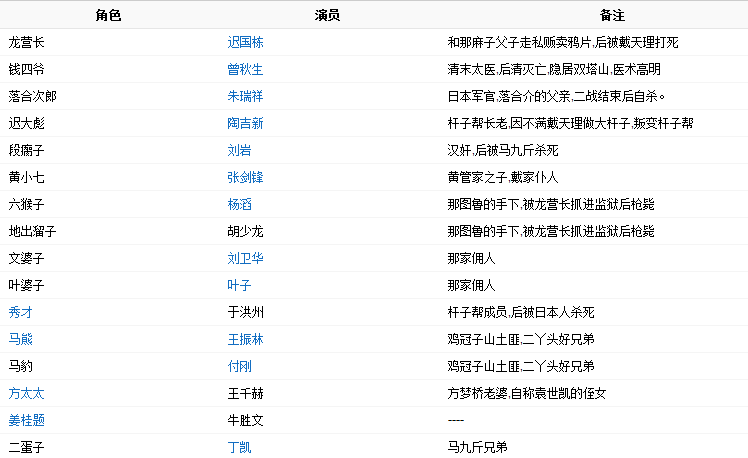
Task: Click actor name 张剑锋
Action: tap(245, 178)
